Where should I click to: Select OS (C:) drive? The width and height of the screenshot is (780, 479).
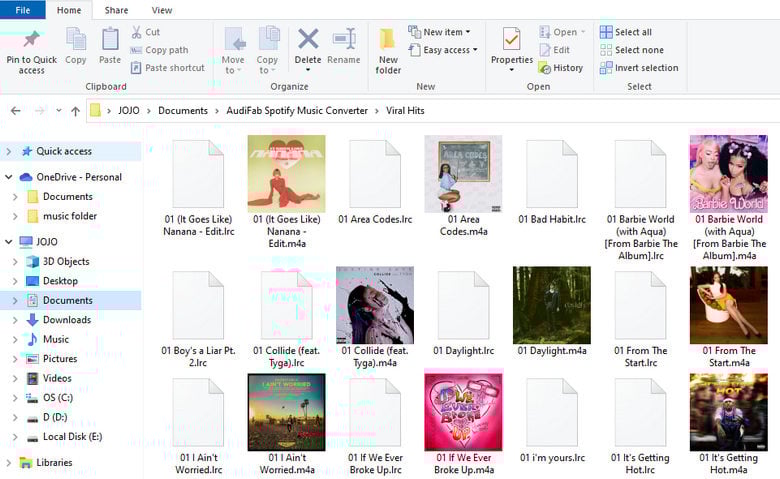(58, 397)
